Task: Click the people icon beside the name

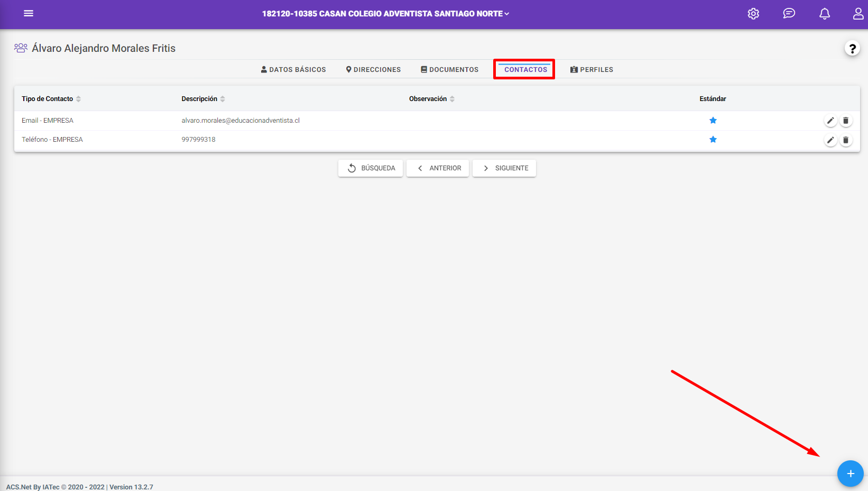Action: pyautogui.click(x=21, y=48)
